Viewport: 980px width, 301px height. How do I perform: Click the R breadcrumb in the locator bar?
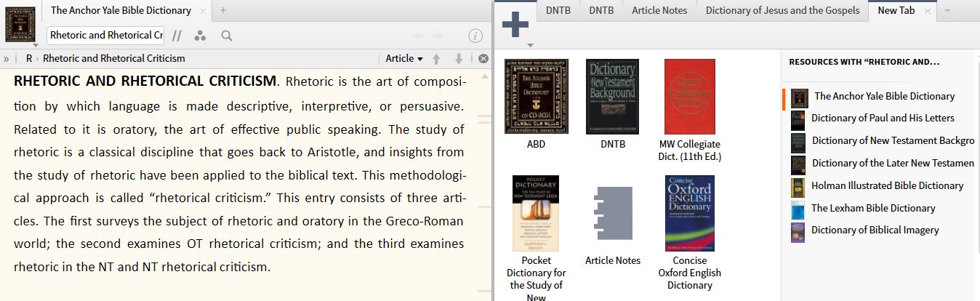tap(29, 58)
